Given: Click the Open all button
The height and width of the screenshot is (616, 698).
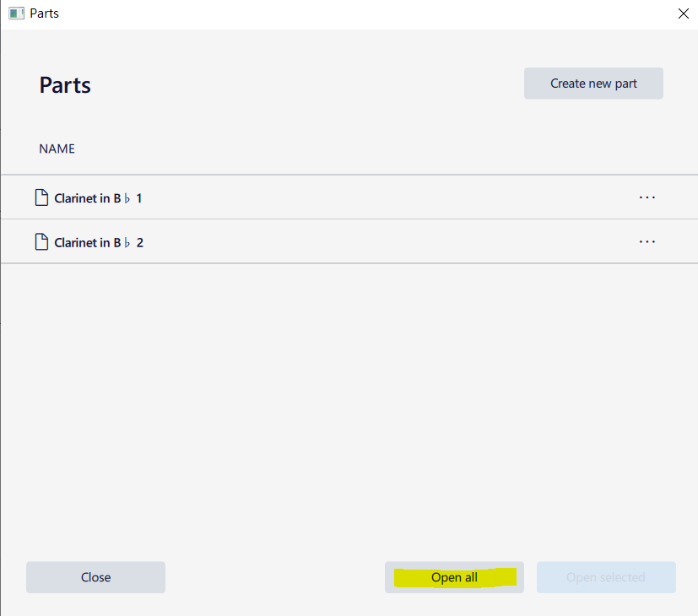Looking at the screenshot, I should tap(454, 577).
